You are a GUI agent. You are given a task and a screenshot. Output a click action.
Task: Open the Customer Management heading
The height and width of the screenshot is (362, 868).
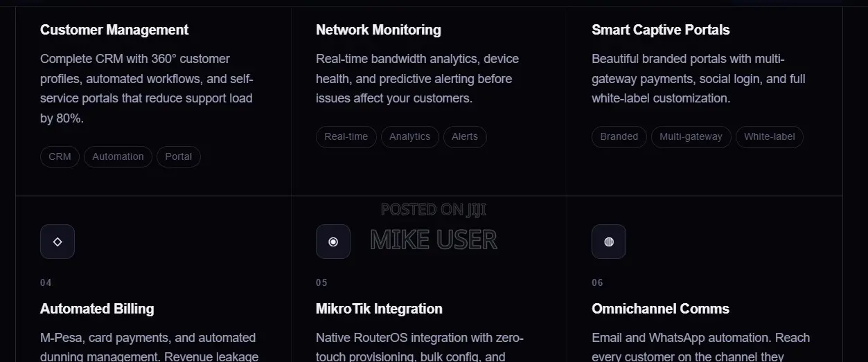[114, 30]
